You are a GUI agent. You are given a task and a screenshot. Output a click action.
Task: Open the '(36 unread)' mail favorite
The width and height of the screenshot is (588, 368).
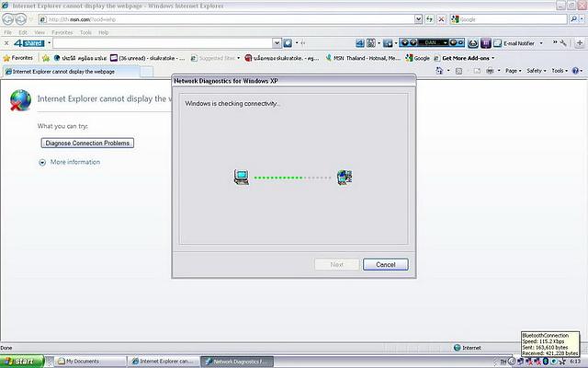click(147, 58)
